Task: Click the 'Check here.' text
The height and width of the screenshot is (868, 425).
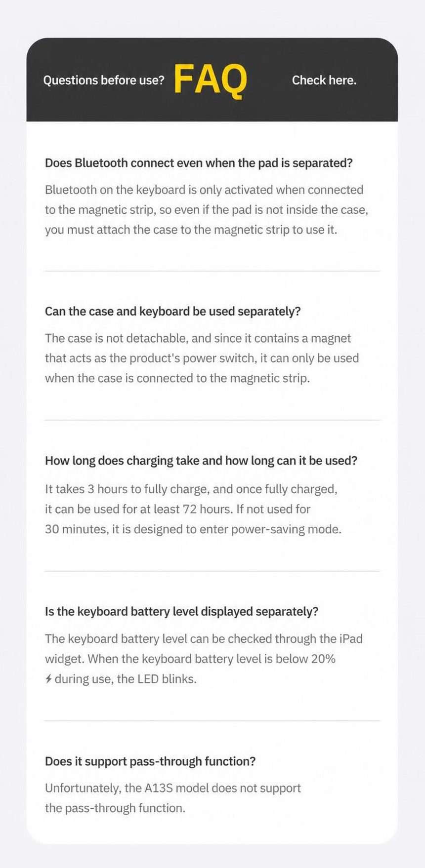Action: 324,80
